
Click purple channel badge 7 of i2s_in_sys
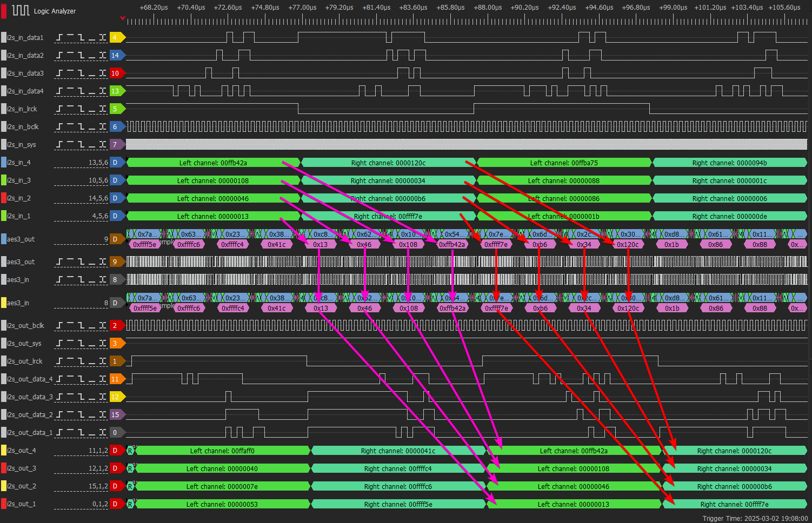click(x=117, y=145)
